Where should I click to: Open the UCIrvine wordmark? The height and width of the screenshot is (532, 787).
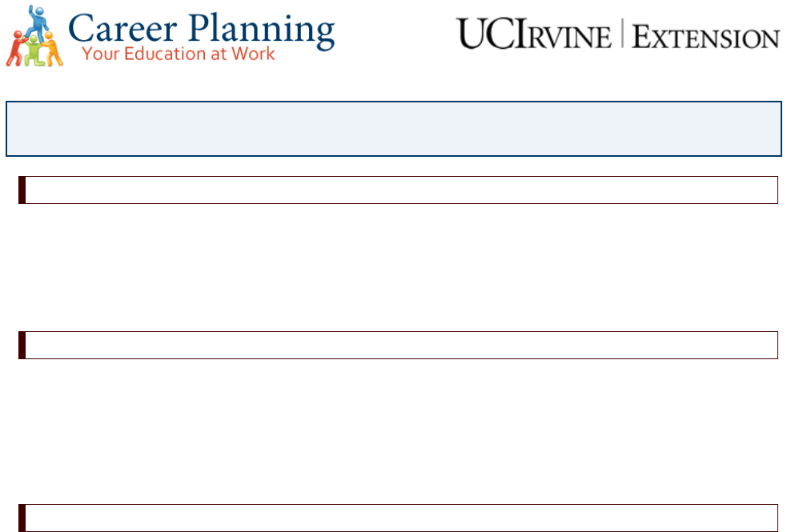[x=534, y=34]
